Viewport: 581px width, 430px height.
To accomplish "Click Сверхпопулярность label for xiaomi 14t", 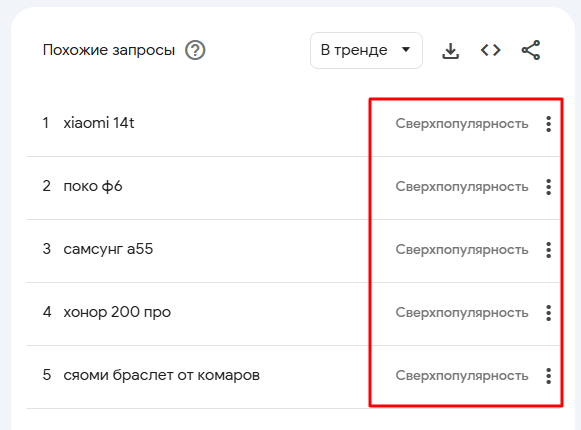I will 462,124.
